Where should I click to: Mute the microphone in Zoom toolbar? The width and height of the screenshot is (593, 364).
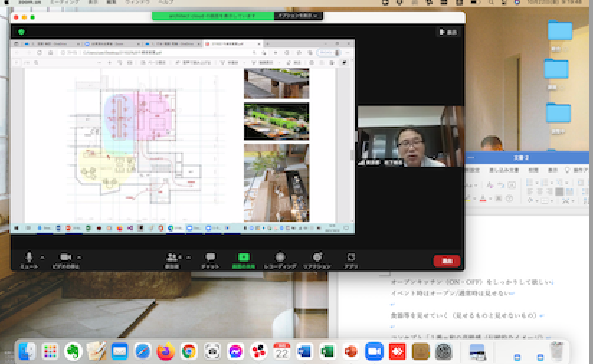pos(29,258)
